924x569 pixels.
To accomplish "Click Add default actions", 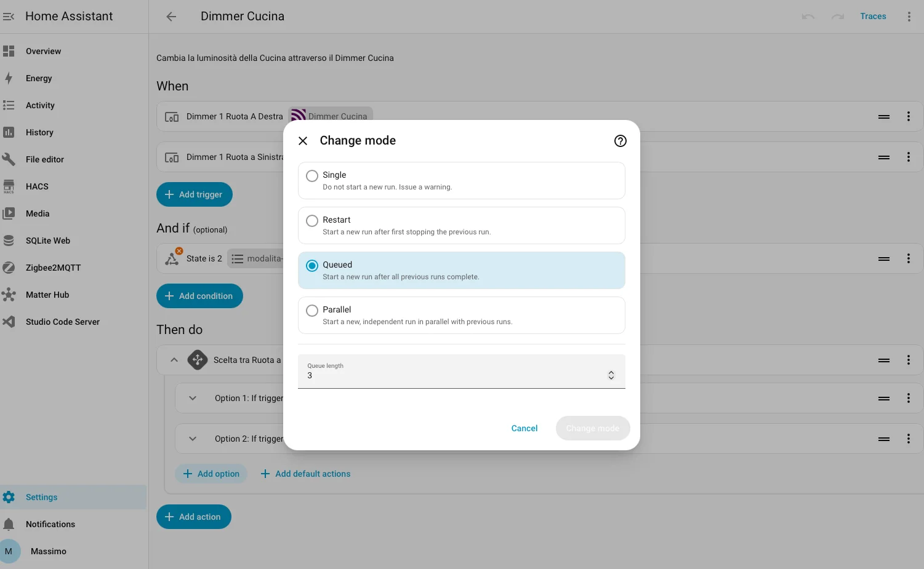I will click(x=305, y=474).
